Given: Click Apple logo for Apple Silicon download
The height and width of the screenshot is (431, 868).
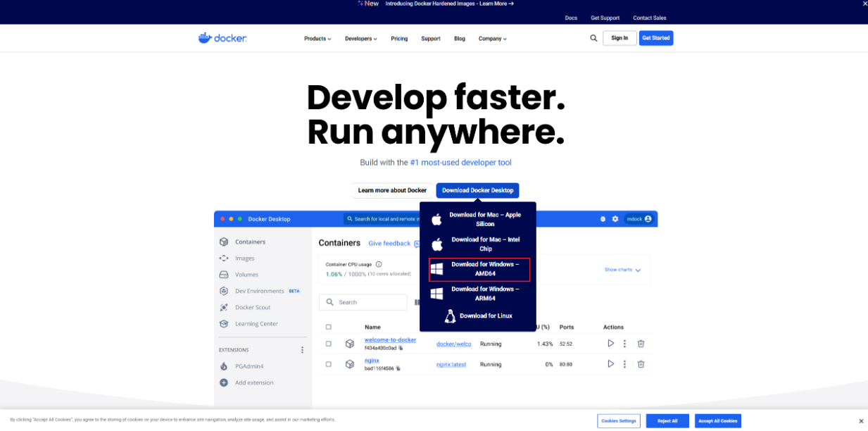Looking at the screenshot, I should click(x=436, y=220).
